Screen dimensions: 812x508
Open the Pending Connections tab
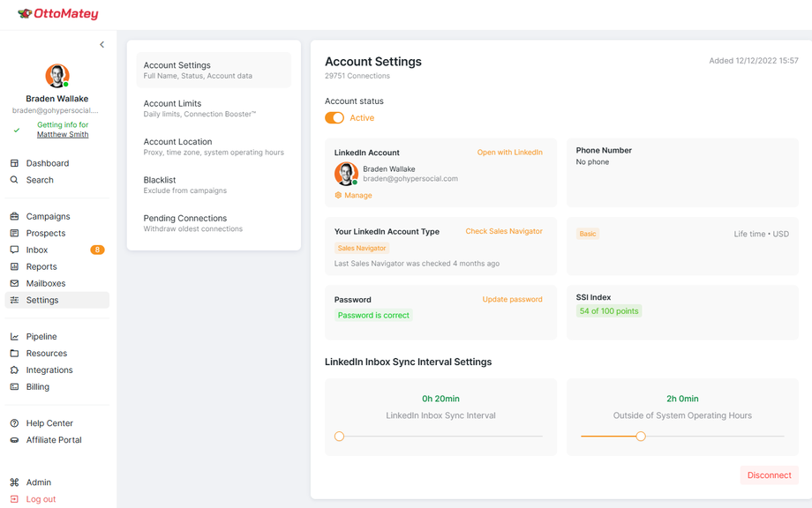(x=214, y=223)
